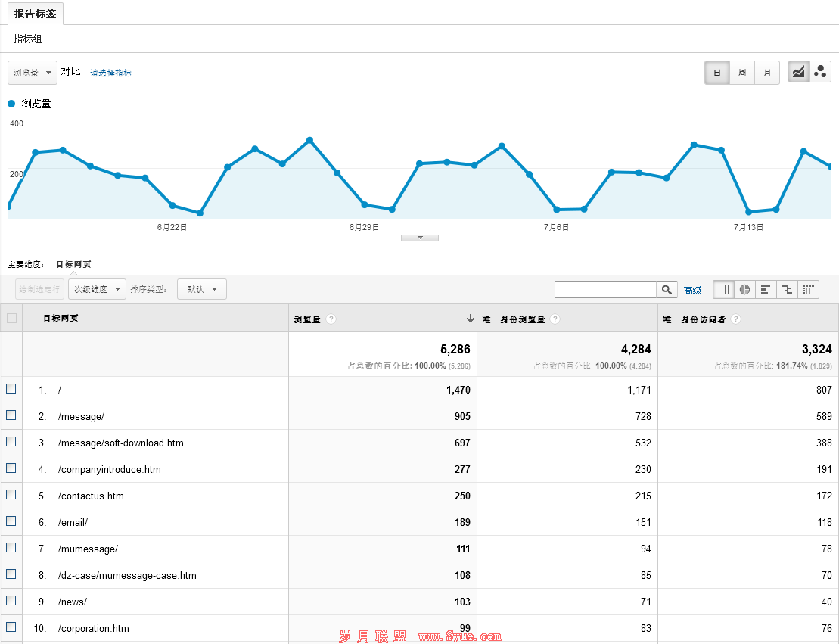Viewport: 839px width, 644px height.
Task: Set chart granularity to 日
Action: click(717, 72)
